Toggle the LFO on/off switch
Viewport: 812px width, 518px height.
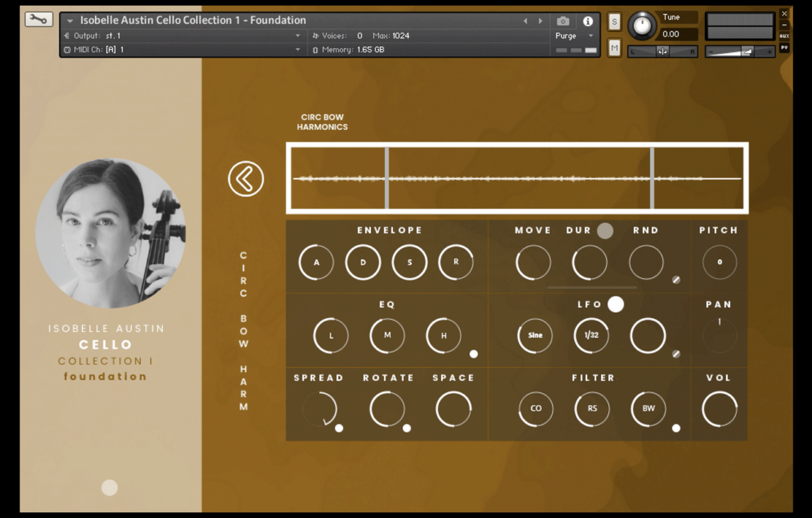616,304
